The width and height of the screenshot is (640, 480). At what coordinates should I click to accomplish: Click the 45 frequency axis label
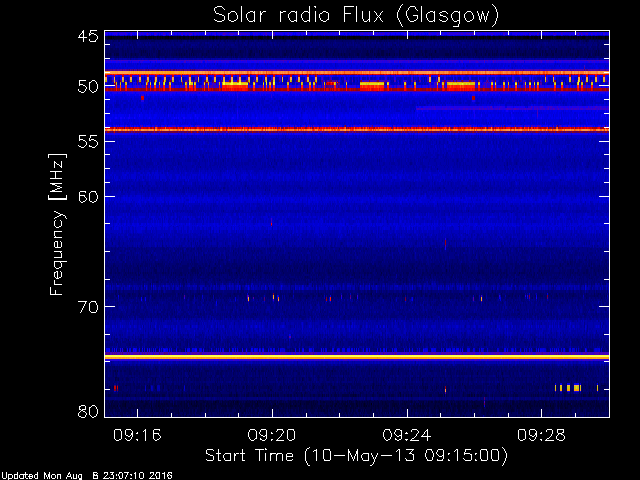88,36
